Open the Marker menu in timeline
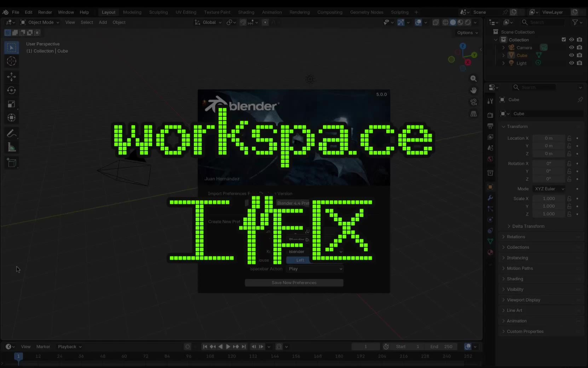588x368 pixels. pyautogui.click(x=43, y=347)
